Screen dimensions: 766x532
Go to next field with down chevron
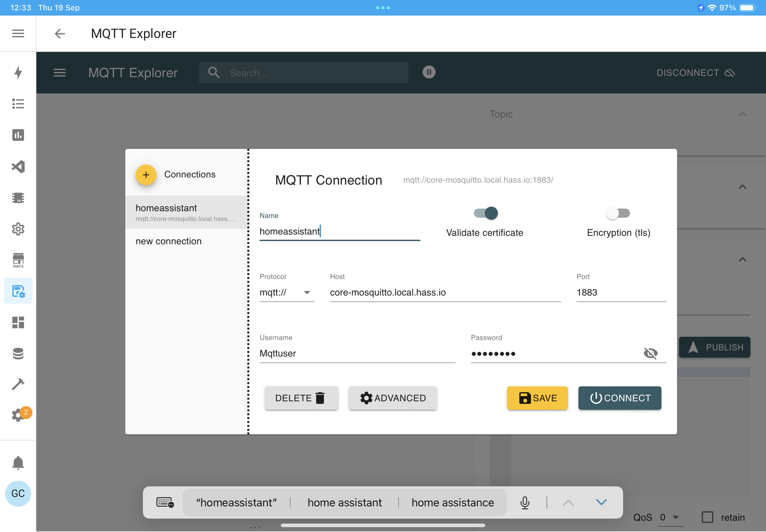[x=601, y=502]
